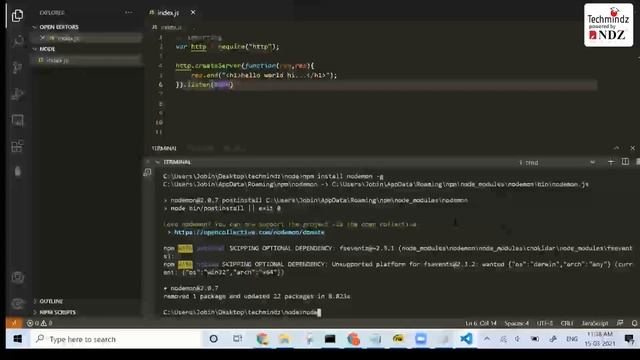Close the index.js editor tab
The image size is (640, 360).
193,13
